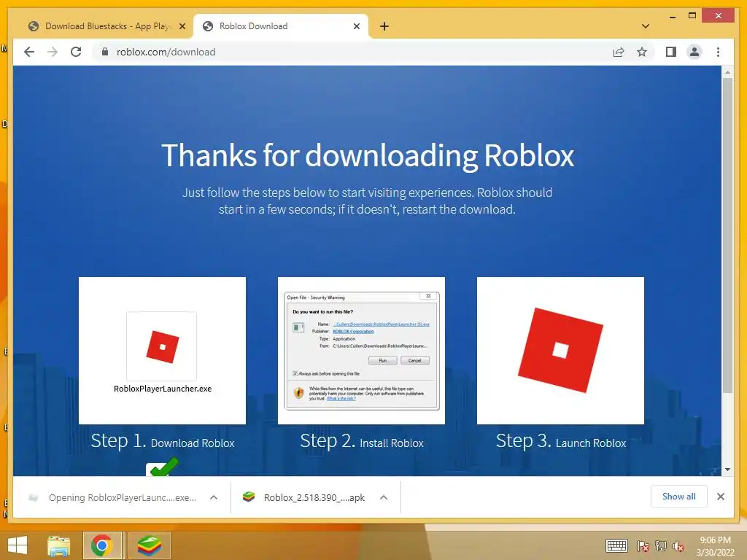Click the forward navigation arrow
This screenshot has height=560, width=747.
(53, 52)
